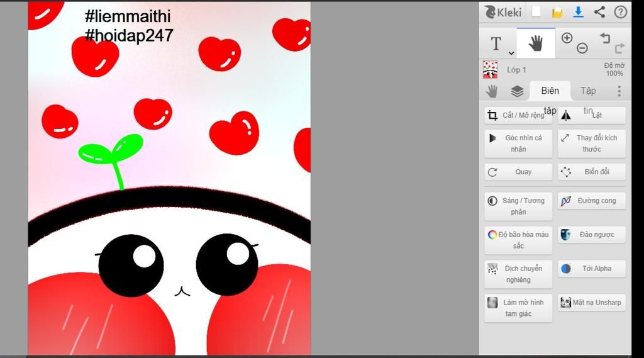This screenshot has height=358, width=644.
Task: Click the Độ mờ 100% opacity label
Action: click(x=614, y=69)
